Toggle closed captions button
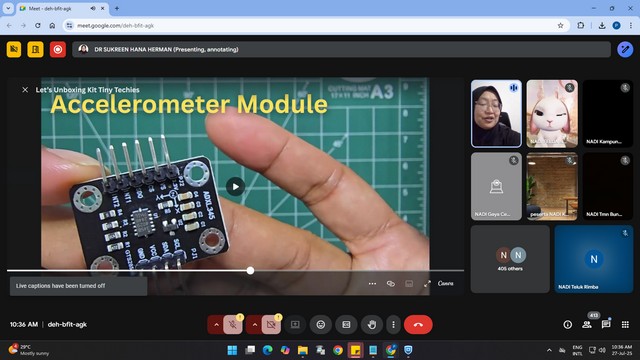This screenshot has height=360, width=640. (x=346, y=324)
